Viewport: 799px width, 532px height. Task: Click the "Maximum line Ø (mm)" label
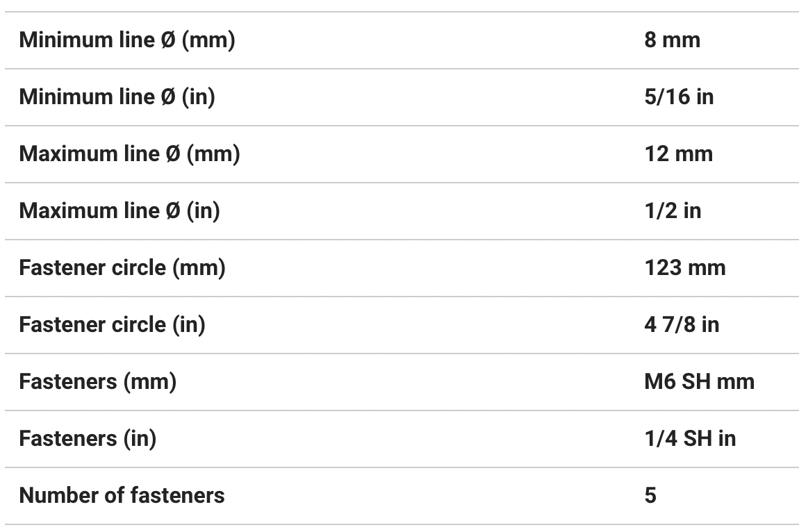tap(129, 154)
